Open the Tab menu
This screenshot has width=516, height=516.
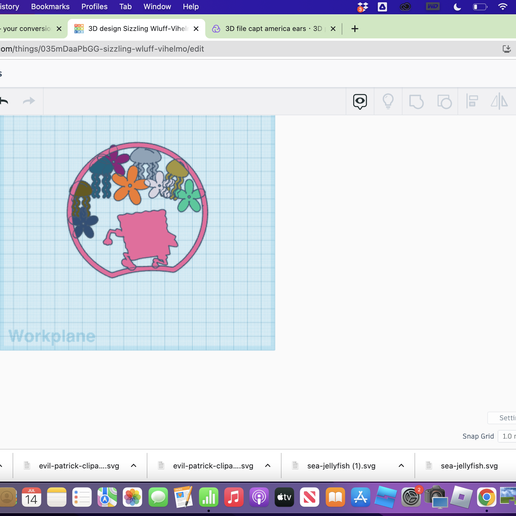click(x=125, y=7)
